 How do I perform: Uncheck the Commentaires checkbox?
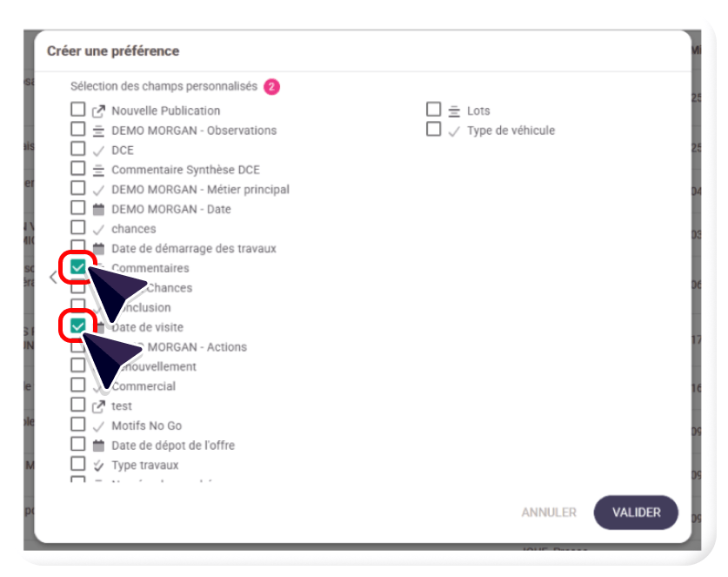pos(78,267)
